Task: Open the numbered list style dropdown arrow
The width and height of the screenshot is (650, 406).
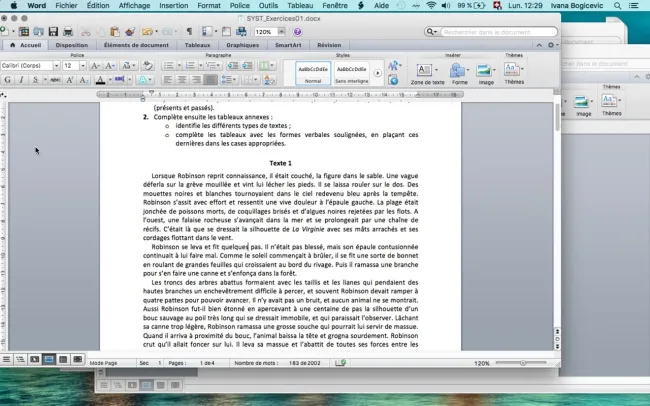Action: click(x=200, y=66)
